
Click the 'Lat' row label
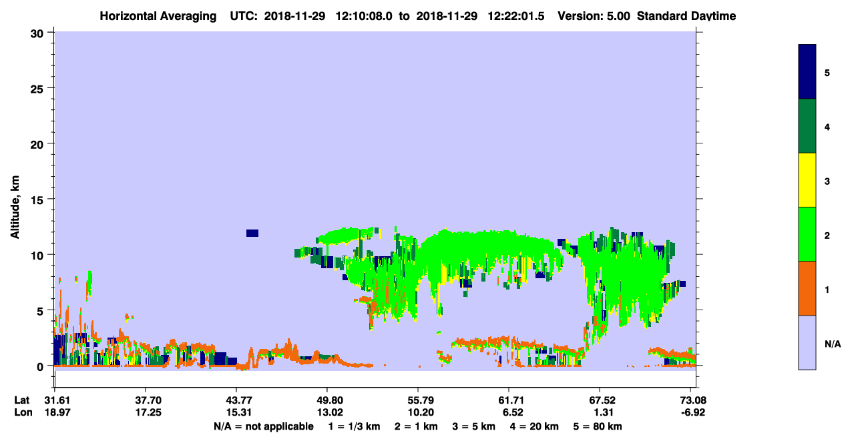pos(22,400)
